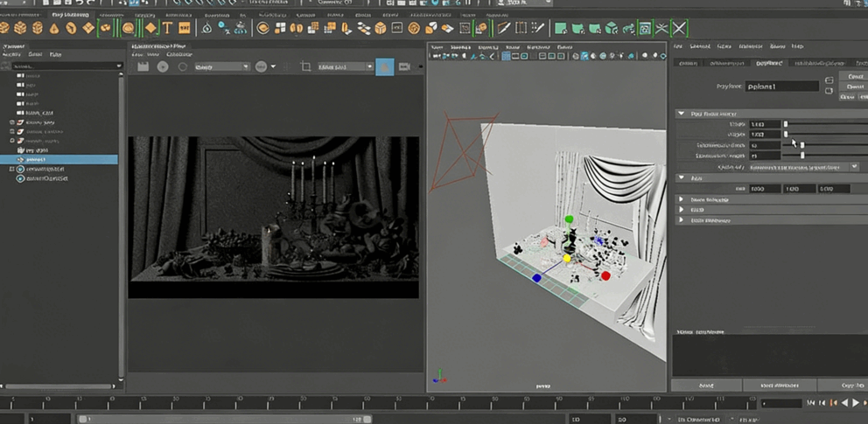
Task: Open the Outliner search field dropdown arrow
Action: (119, 66)
